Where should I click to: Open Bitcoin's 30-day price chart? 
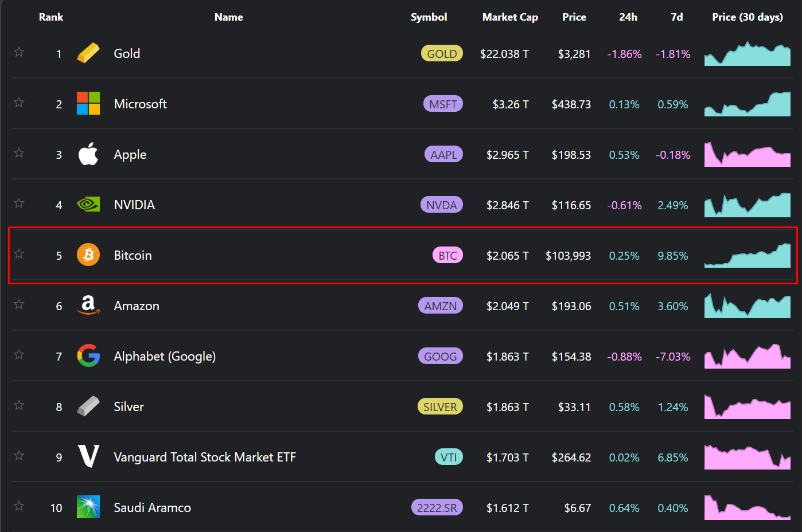[748, 255]
